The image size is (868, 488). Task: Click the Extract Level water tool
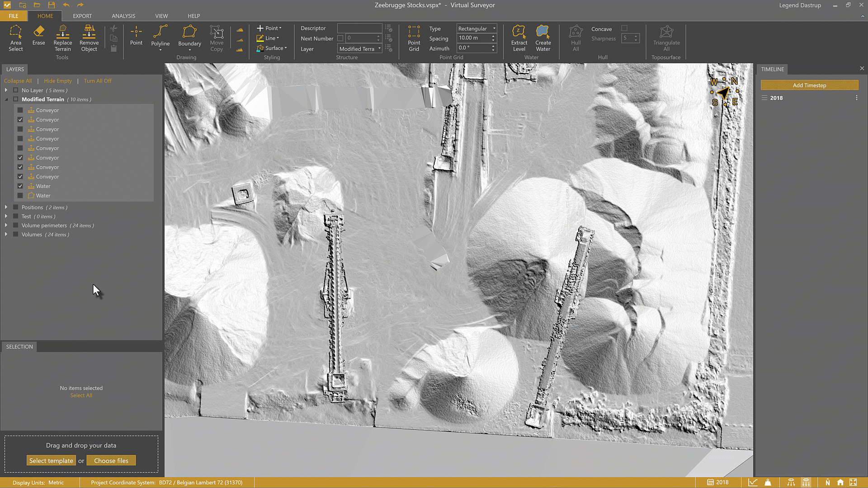(519, 38)
